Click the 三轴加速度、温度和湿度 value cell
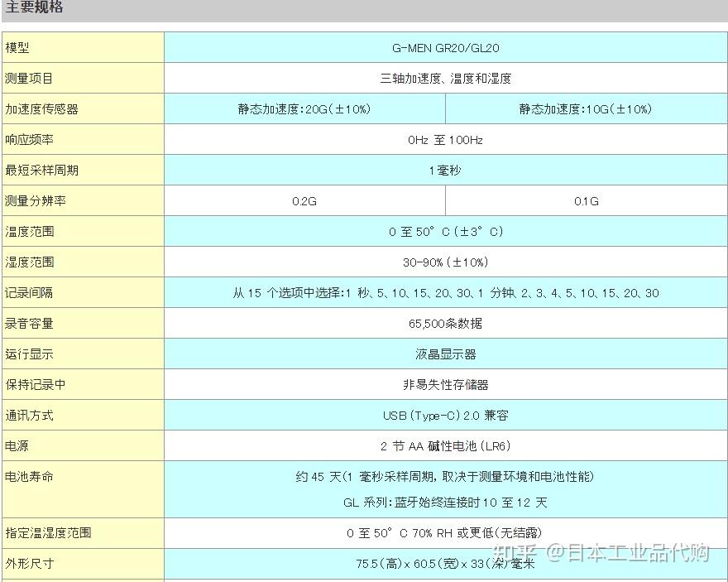The height and width of the screenshot is (582, 728). coord(447,78)
